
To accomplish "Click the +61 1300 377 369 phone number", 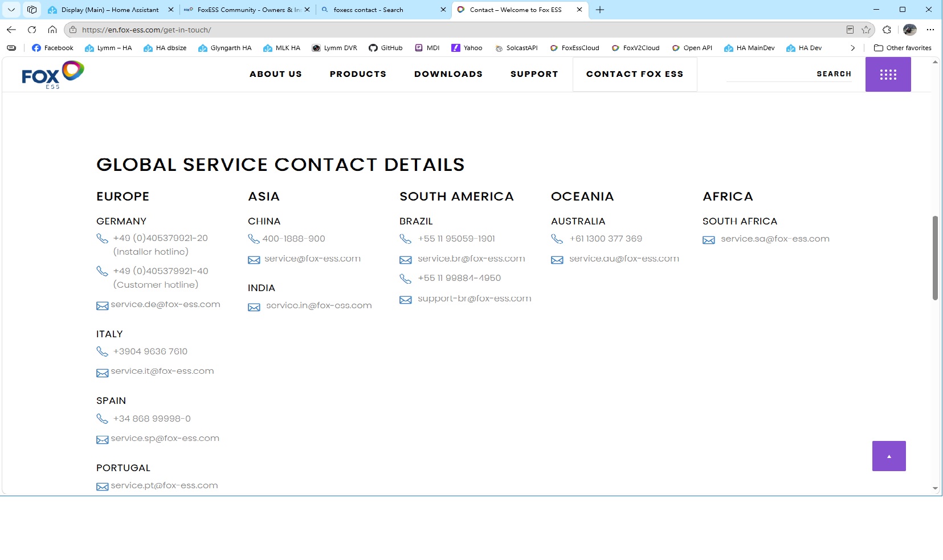I will [606, 239].
